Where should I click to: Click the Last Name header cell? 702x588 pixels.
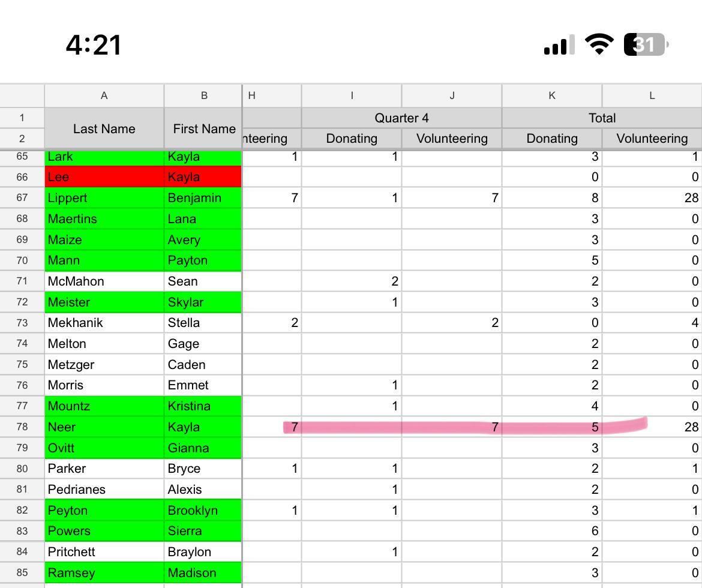coord(104,128)
